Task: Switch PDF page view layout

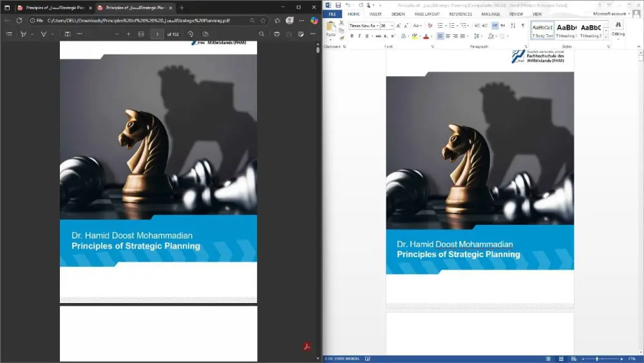Action: click(x=205, y=34)
